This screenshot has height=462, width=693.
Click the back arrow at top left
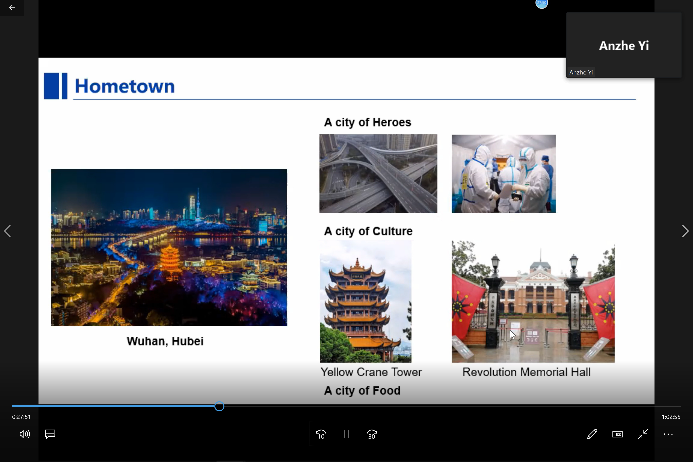coord(12,8)
